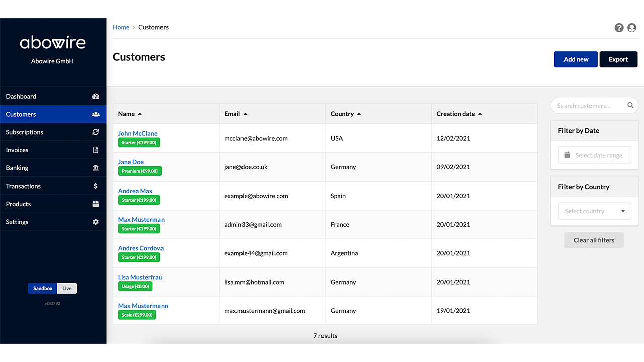Screen dimensions: 644x362
Task: Click the Banking building icon
Action: pos(96,168)
